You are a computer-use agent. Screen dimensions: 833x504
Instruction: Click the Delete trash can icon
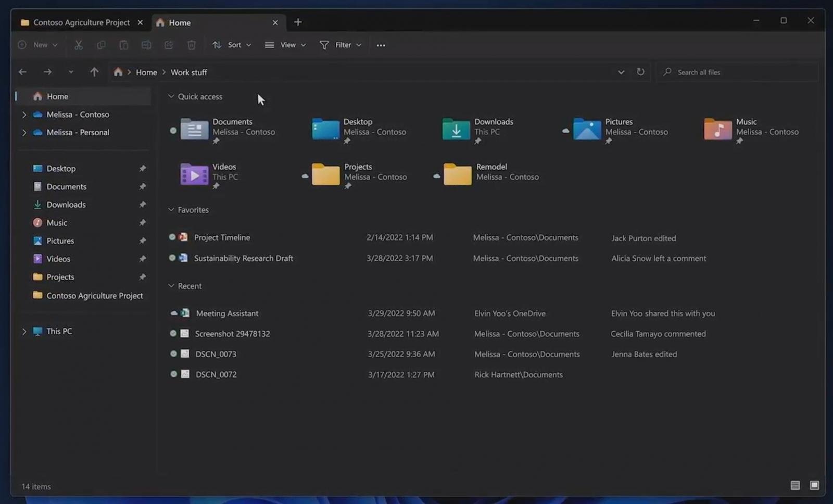192,45
